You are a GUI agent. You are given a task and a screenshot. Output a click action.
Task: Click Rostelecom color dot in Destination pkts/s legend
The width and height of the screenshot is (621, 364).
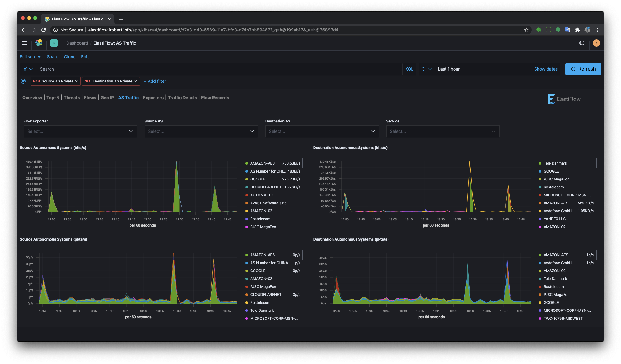coord(540,287)
